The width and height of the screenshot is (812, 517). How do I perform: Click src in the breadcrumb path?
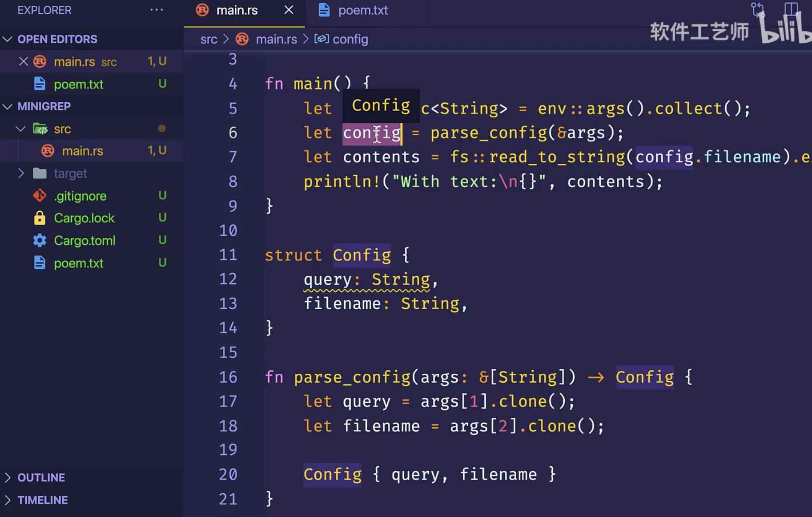(209, 39)
